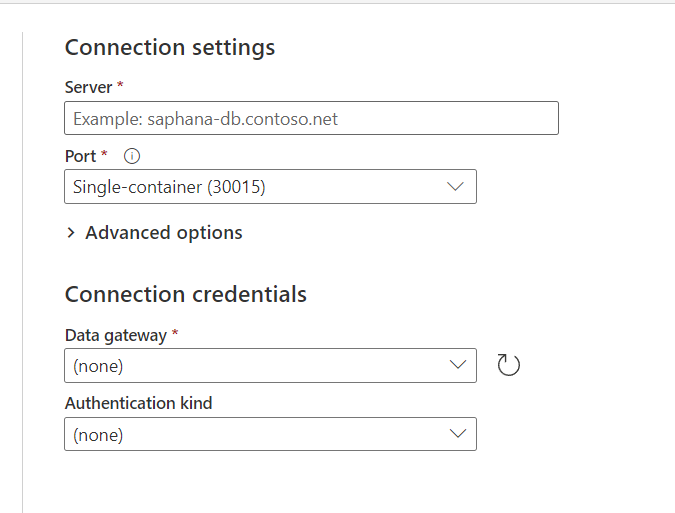Refresh the data gateway list
675x513 pixels.
[x=509, y=365]
